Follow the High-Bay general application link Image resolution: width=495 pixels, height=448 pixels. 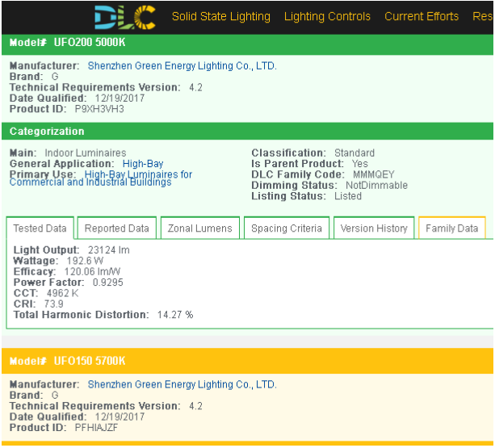[143, 164]
